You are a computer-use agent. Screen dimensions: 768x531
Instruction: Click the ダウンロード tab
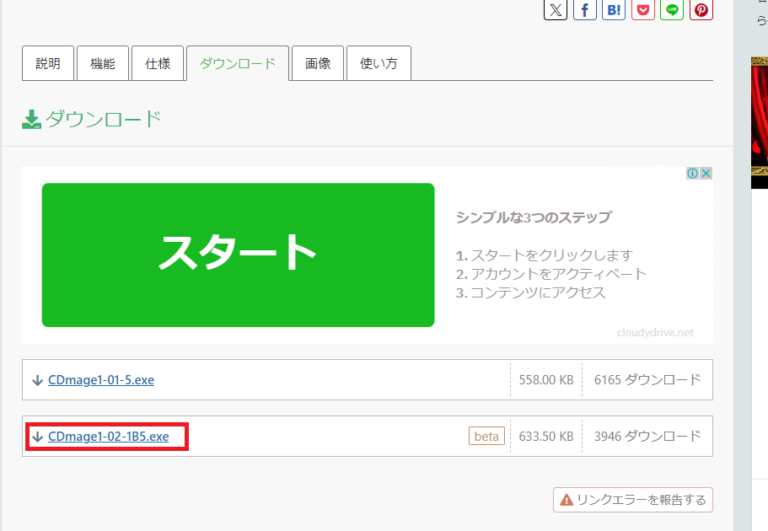coord(237,63)
